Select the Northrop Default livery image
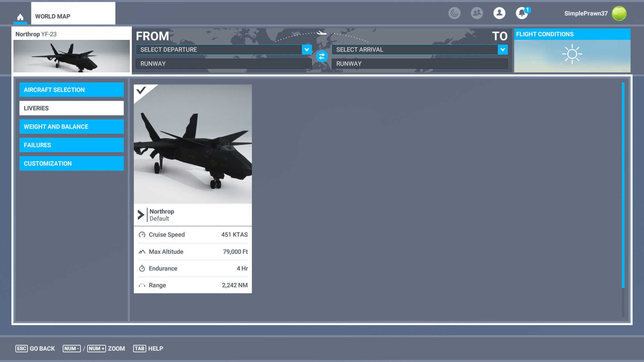This screenshot has width=644, height=362. click(193, 144)
